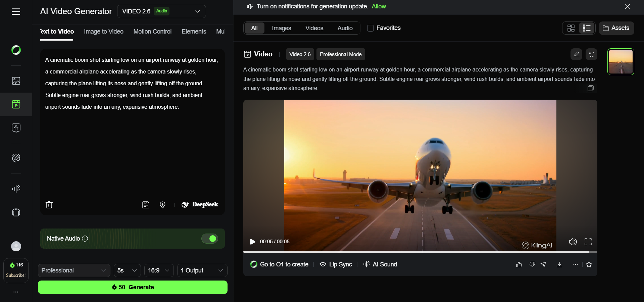The height and width of the screenshot is (302, 644).
Task: Edit the video prompt with pencil icon
Action: [x=577, y=54]
